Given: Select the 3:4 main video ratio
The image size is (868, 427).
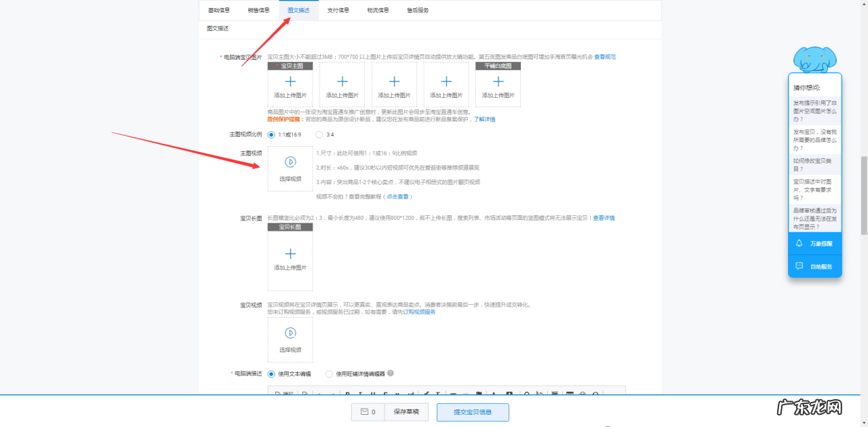Looking at the screenshot, I should [319, 134].
